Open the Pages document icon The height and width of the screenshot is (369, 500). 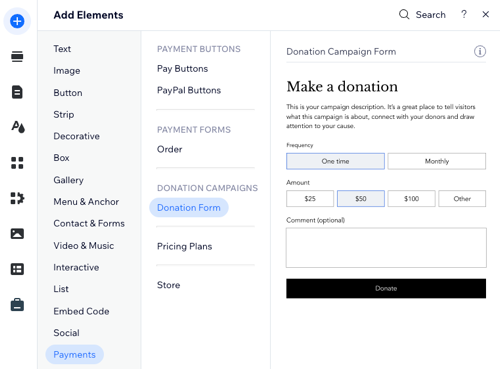(x=17, y=92)
